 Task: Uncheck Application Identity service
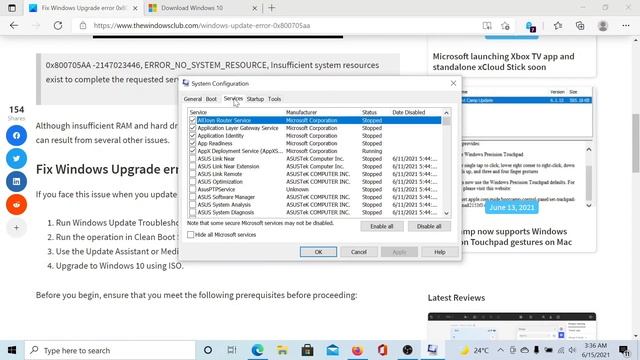pyautogui.click(x=193, y=136)
